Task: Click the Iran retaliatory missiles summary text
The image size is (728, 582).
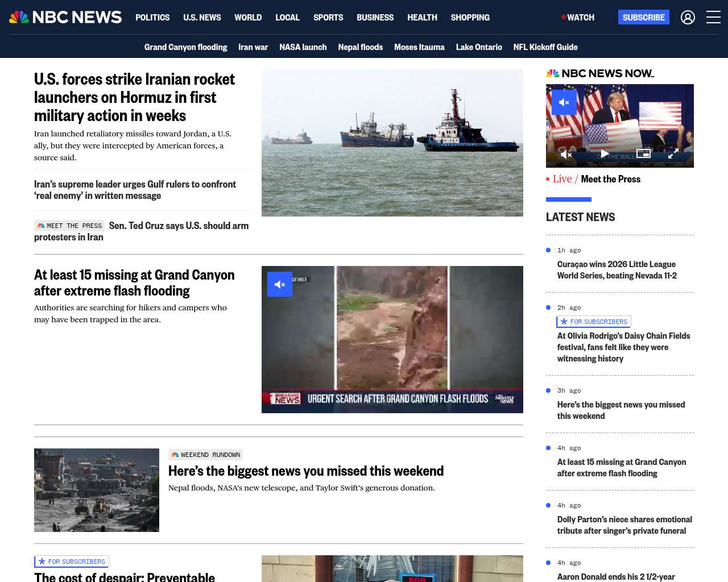Action: point(133,145)
